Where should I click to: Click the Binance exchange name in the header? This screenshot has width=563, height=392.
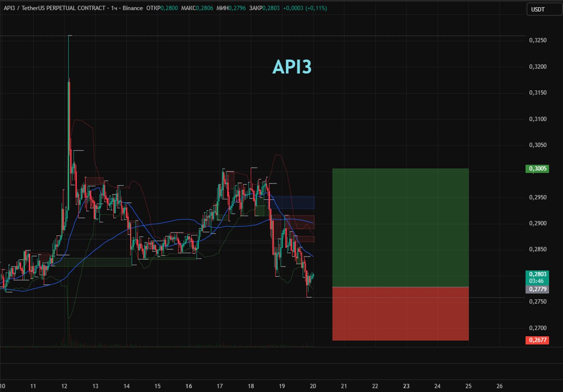[133, 8]
